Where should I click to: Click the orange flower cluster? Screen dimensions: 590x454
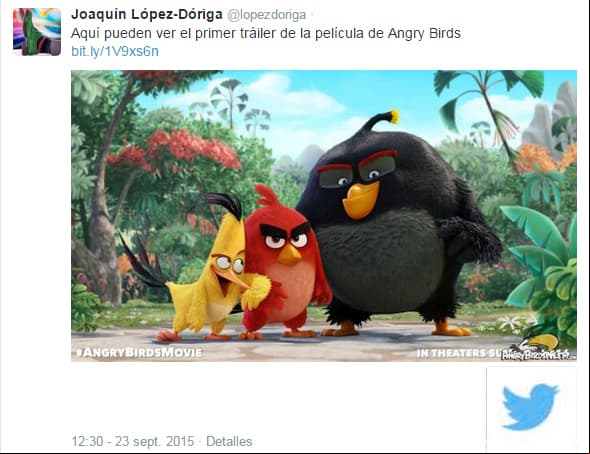click(546, 158)
